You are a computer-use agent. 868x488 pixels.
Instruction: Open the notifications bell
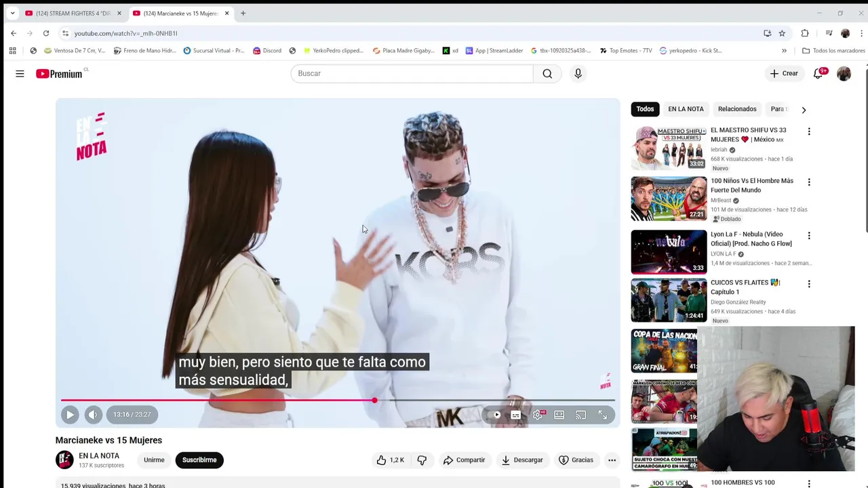point(818,73)
